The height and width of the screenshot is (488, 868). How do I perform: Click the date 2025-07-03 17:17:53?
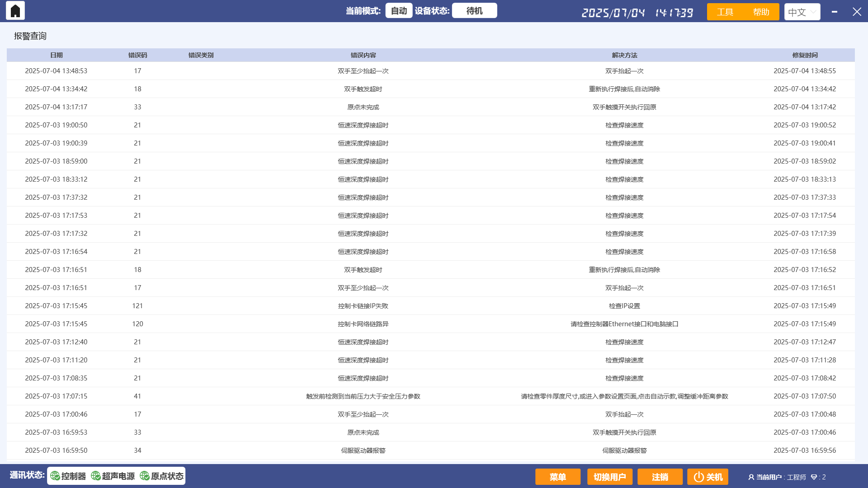click(x=56, y=216)
